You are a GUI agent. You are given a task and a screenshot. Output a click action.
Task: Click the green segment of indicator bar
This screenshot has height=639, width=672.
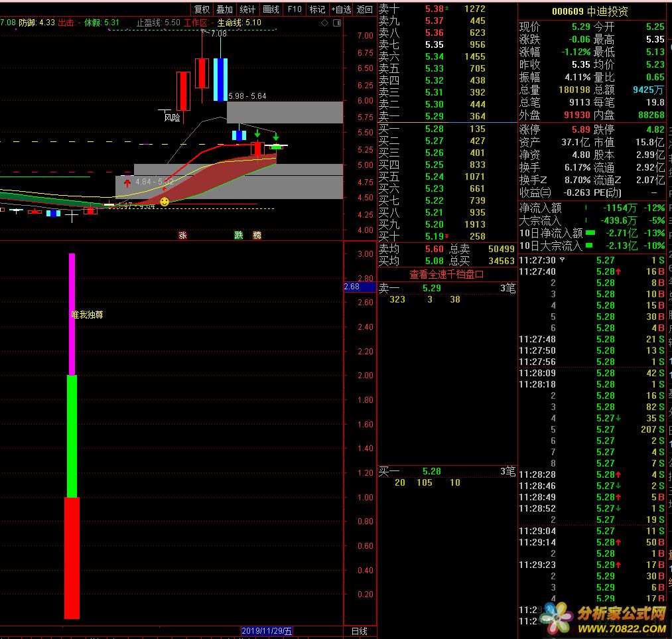pos(72,437)
